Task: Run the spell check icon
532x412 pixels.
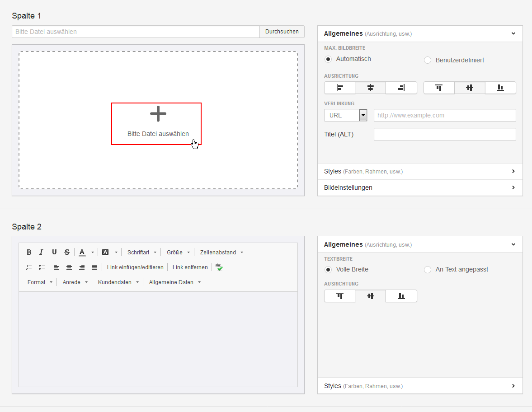Action: [219, 267]
